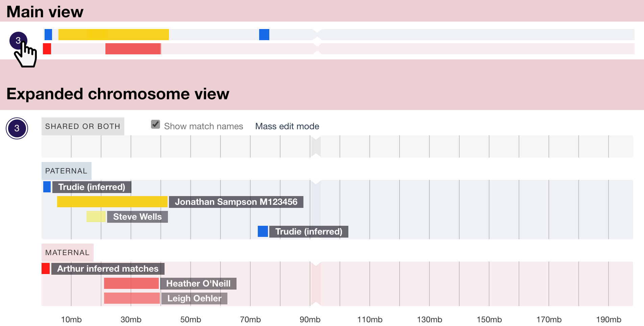Click the yellow Jonathan Sampson segment bar
This screenshot has width=644, height=326.
tap(112, 201)
